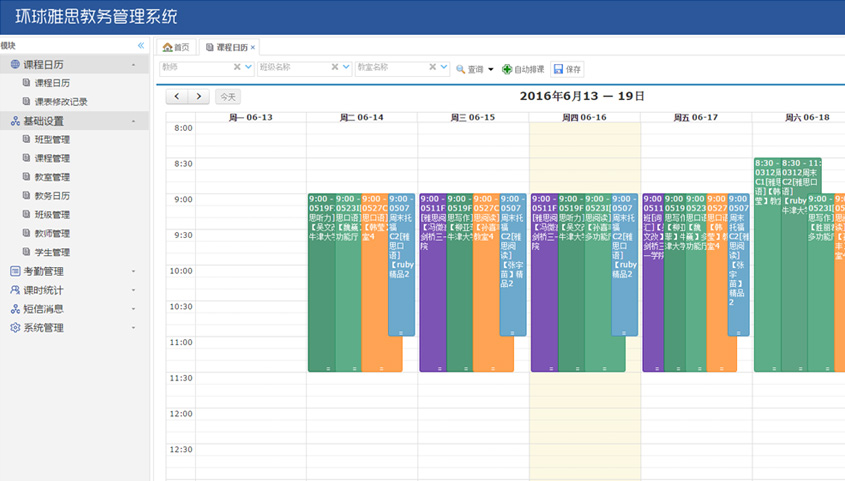Click the 系统管理 gear icon
The image size is (845, 481).
coord(15,328)
